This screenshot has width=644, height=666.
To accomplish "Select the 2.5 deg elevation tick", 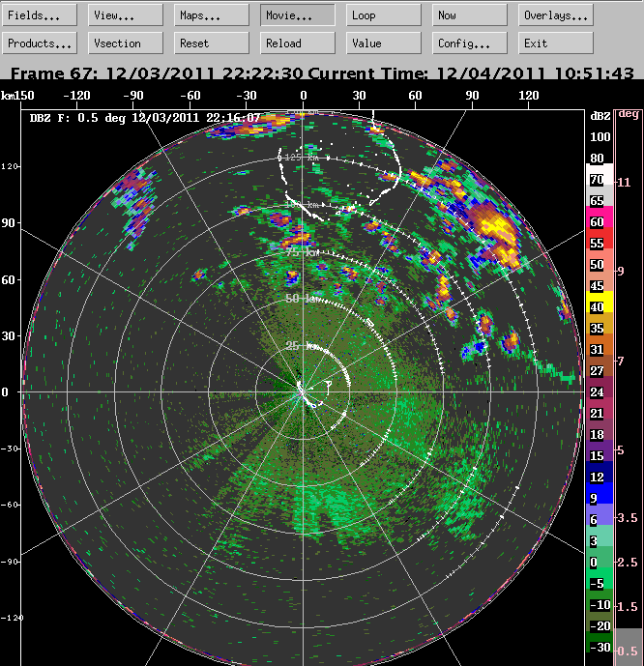I will tap(627, 563).
